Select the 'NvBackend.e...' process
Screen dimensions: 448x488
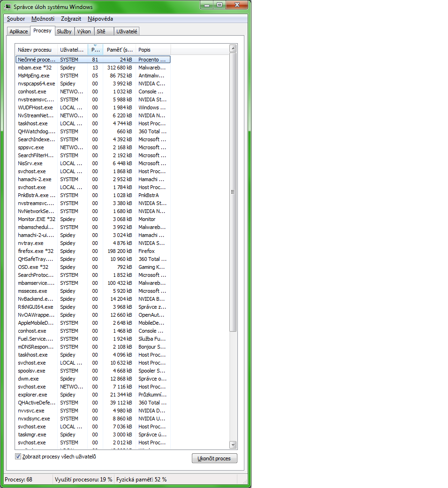click(93, 299)
